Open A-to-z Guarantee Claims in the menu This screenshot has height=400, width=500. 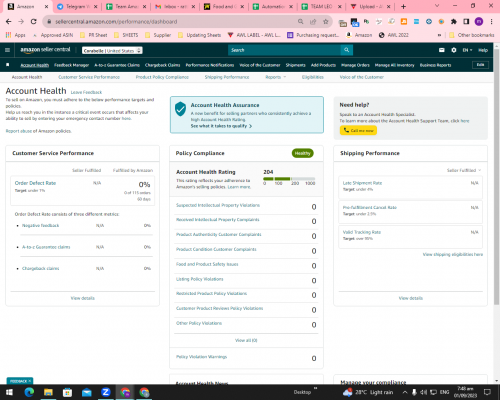117,65
